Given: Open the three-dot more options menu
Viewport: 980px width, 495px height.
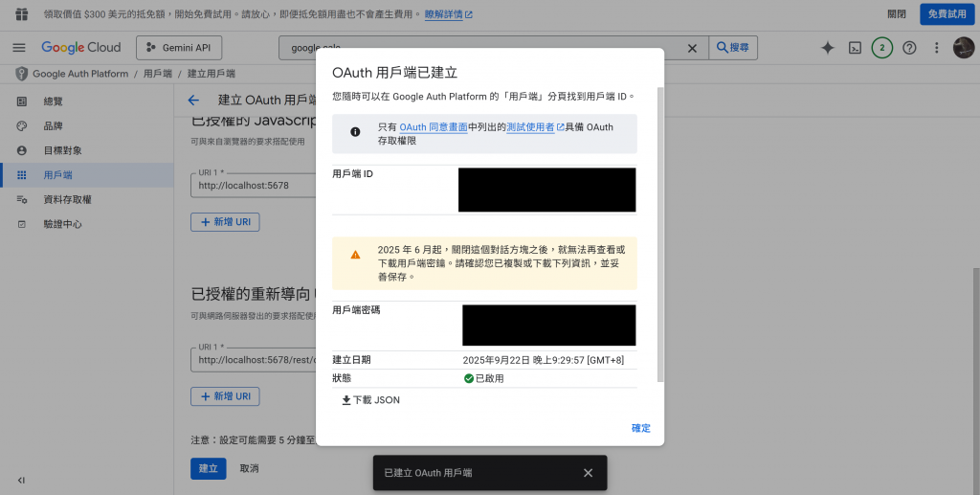Looking at the screenshot, I should tap(936, 48).
